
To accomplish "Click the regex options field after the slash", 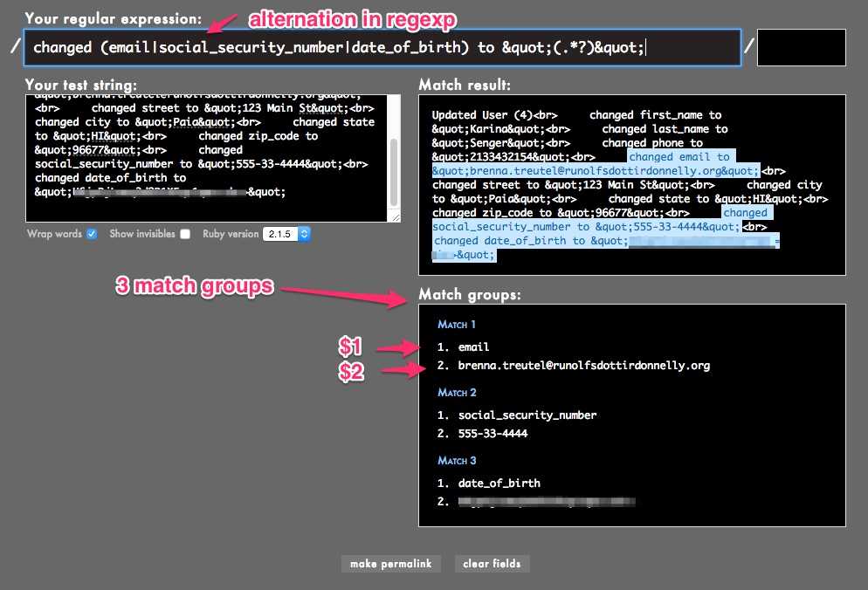I will coord(801,47).
